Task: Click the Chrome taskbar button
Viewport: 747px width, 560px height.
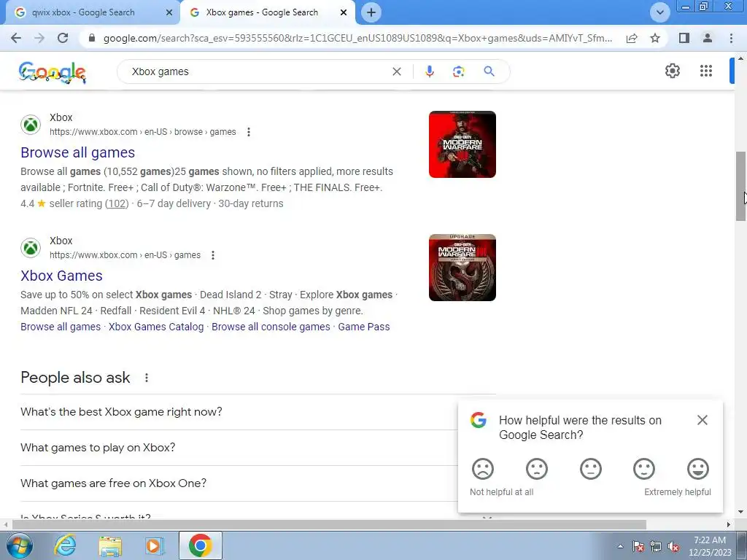Action: (x=200, y=545)
